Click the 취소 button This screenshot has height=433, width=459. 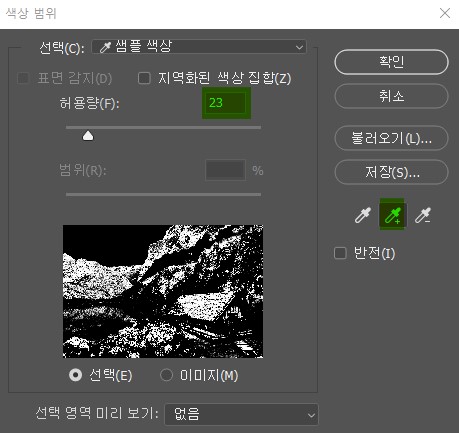pyautogui.click(x=391, y=96)
